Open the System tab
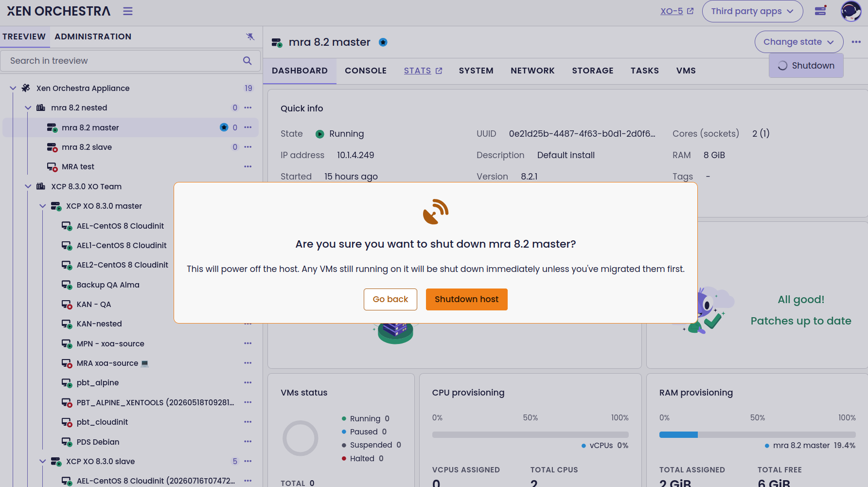This screenshot has width=868, height=487. pyautogui.click(x=476, y=71)
